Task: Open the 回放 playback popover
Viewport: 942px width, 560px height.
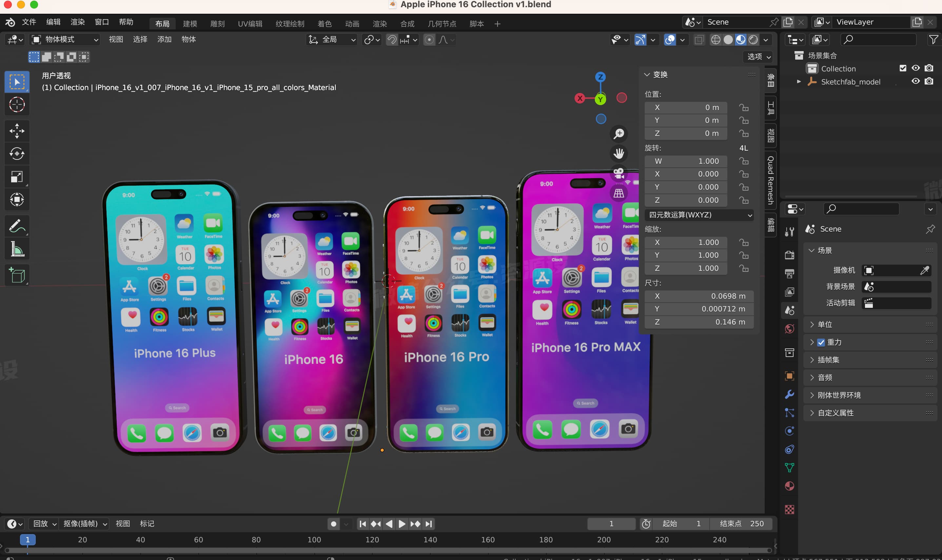Action: (45, 524)
